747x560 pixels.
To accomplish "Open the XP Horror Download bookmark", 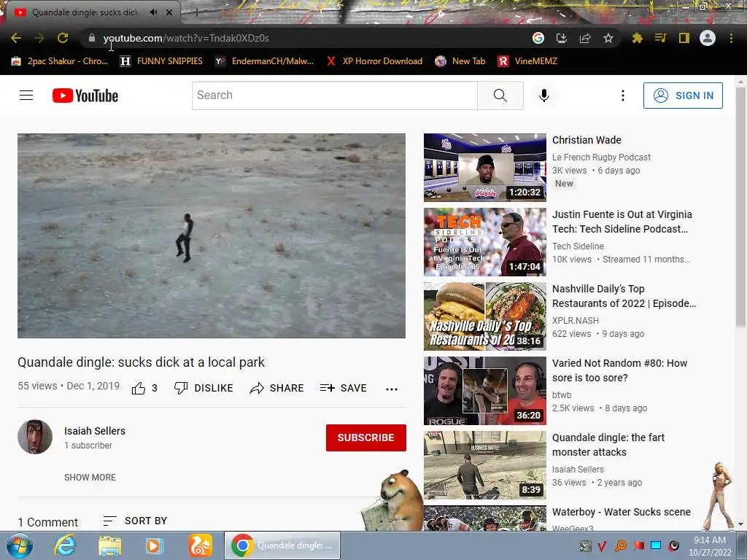I will [374, 61].
